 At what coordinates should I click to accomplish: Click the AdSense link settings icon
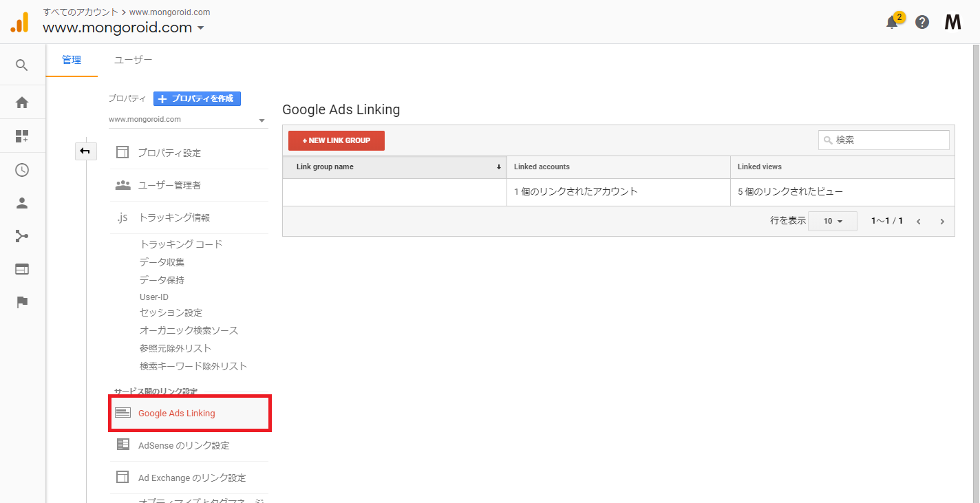122,445
